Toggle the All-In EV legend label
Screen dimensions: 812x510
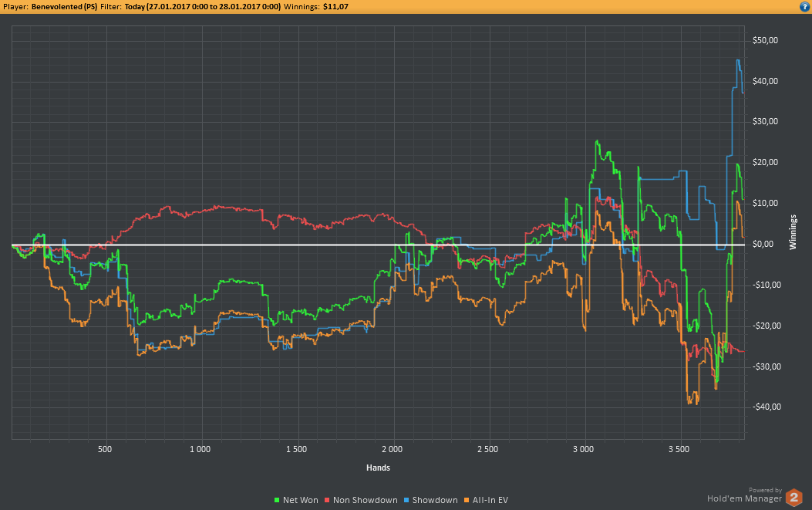coord(490,500)
